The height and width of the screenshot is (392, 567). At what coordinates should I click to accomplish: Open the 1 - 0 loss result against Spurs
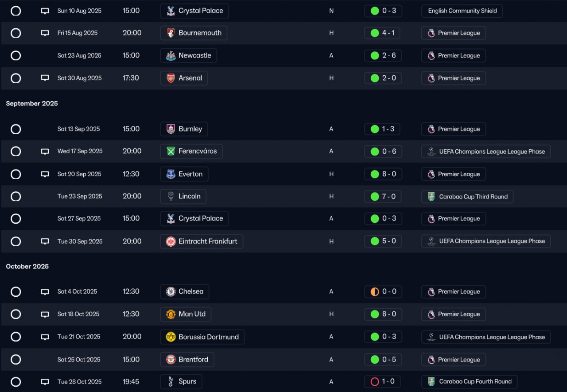click(x=383, y=381)
